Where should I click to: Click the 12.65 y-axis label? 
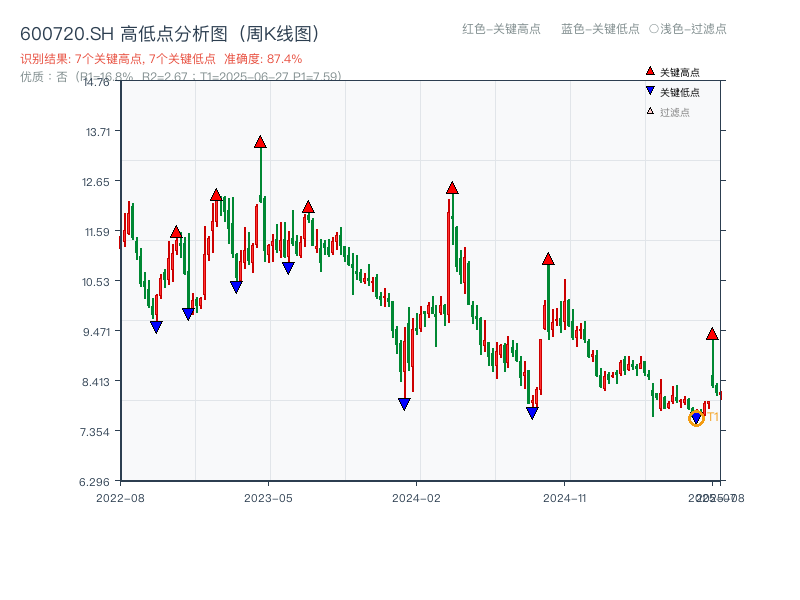point(95,182)
